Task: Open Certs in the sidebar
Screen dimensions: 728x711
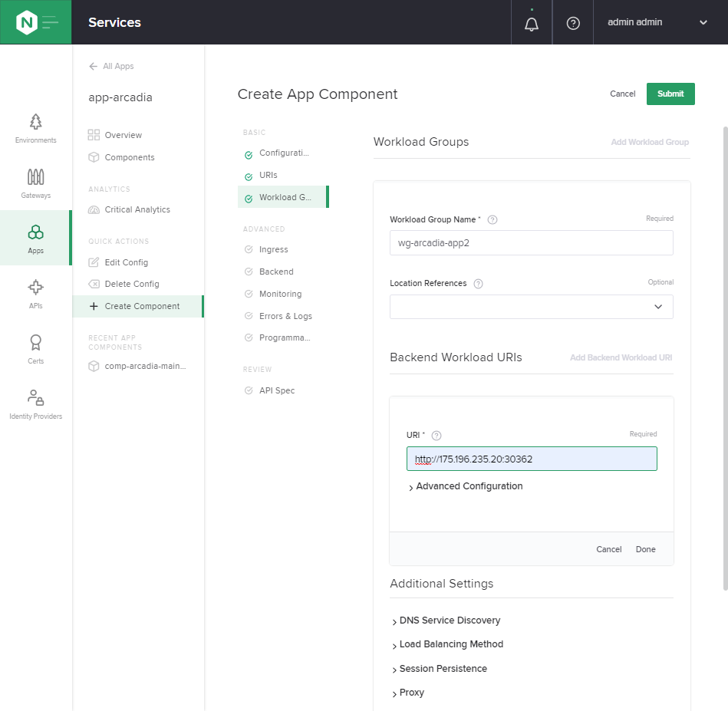Action: click(x=36, y=350)
